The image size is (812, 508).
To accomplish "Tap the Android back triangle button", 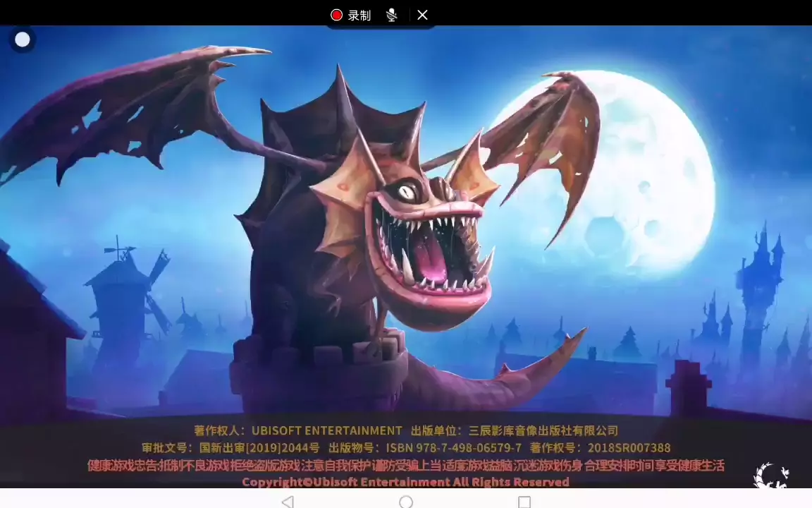I will (288, 501).
